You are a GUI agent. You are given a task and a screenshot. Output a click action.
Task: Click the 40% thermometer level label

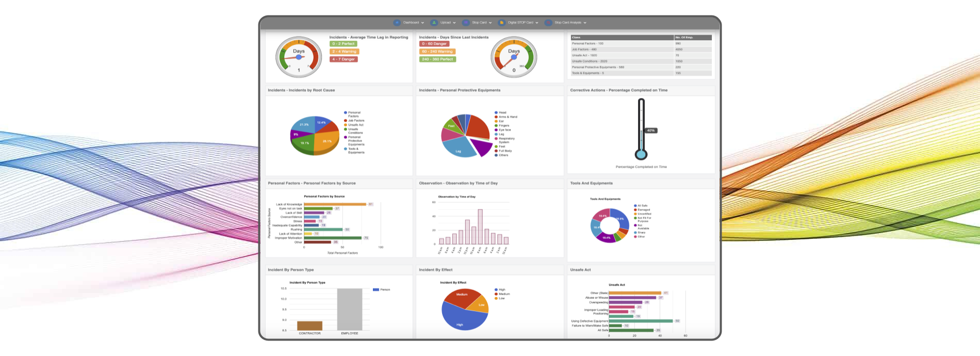[x=651, y=131]
